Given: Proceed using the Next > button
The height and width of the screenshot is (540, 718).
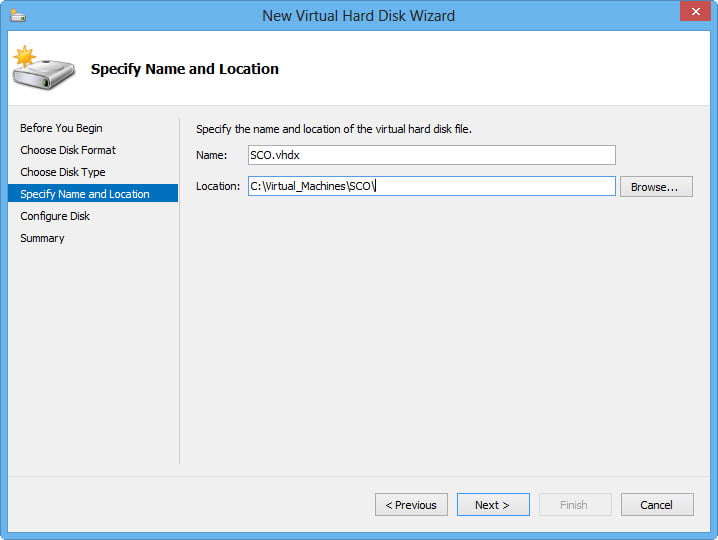Looking at the screenshot, I should [492, 505].
